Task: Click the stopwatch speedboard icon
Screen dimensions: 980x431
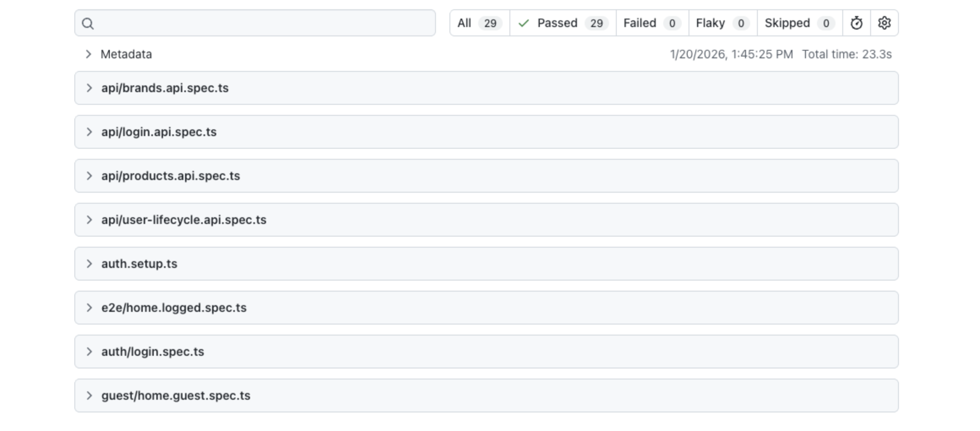Action: pyautogui.click(x=856, y=23)
